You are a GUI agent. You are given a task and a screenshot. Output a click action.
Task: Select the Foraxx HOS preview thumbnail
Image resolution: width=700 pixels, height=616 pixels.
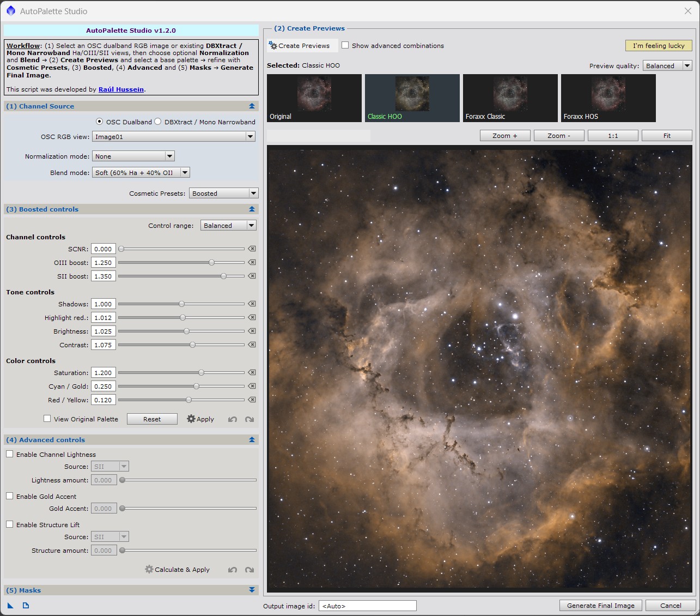pos(608,98)
